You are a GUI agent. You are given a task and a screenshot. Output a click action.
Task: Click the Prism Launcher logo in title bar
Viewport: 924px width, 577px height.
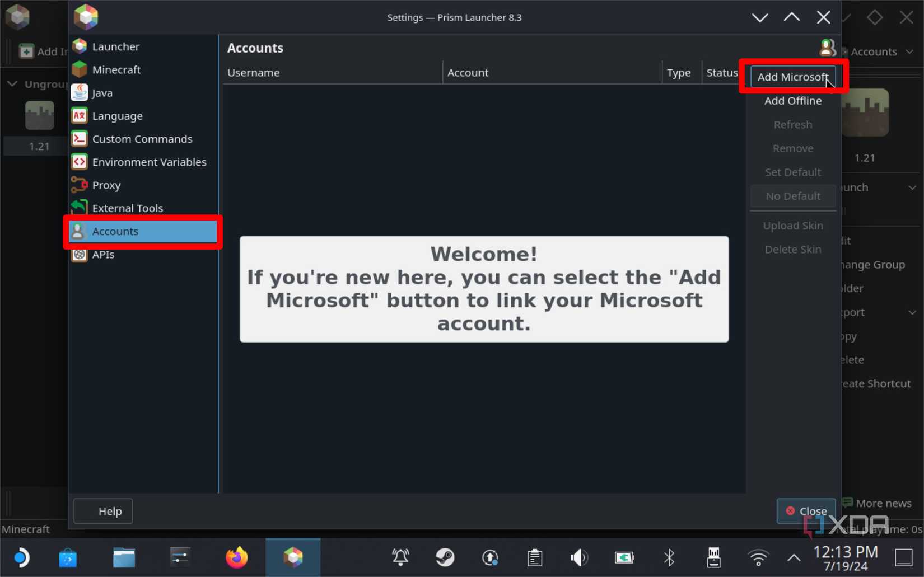[86, 17]
